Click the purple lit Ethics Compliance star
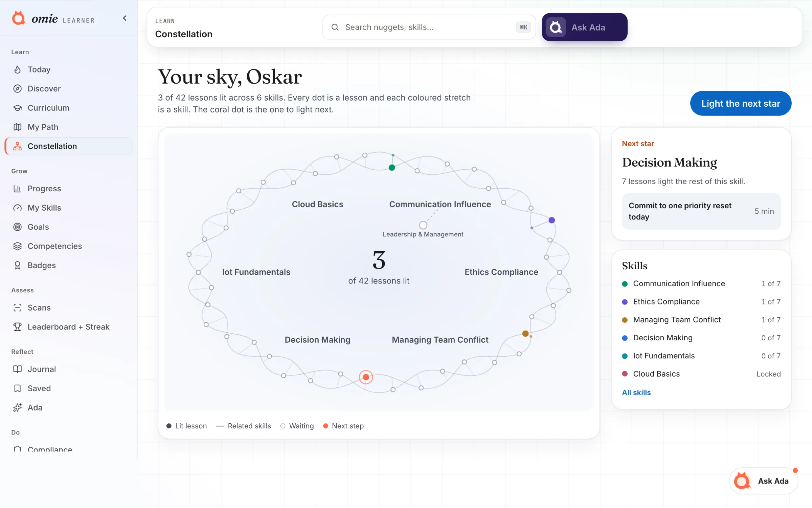Viewport: 812px width, 508px height. click(x=552, y=220)
